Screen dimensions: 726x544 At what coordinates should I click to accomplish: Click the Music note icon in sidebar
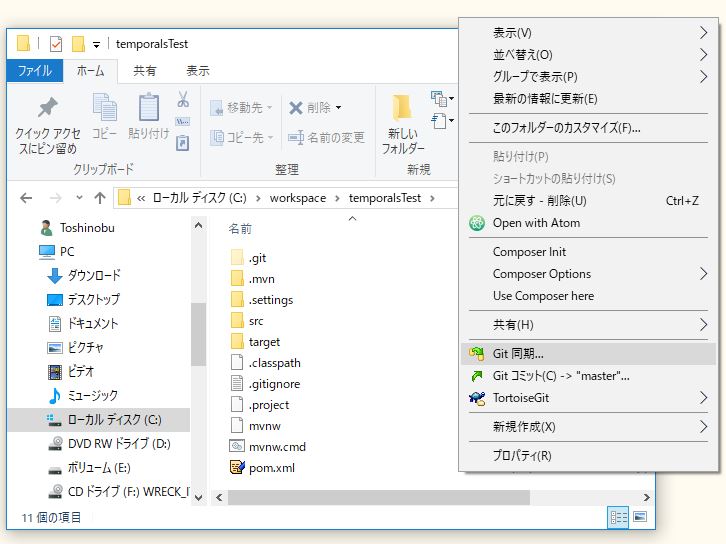coord(55,395)
